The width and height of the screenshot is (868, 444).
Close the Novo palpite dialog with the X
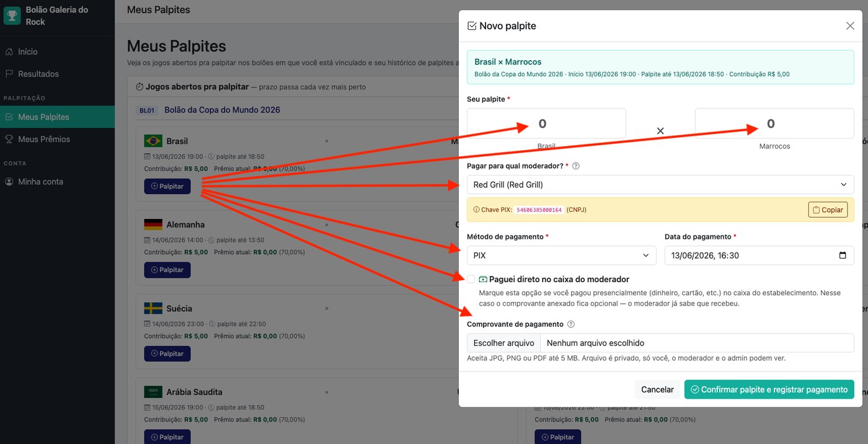pos(850,26)
